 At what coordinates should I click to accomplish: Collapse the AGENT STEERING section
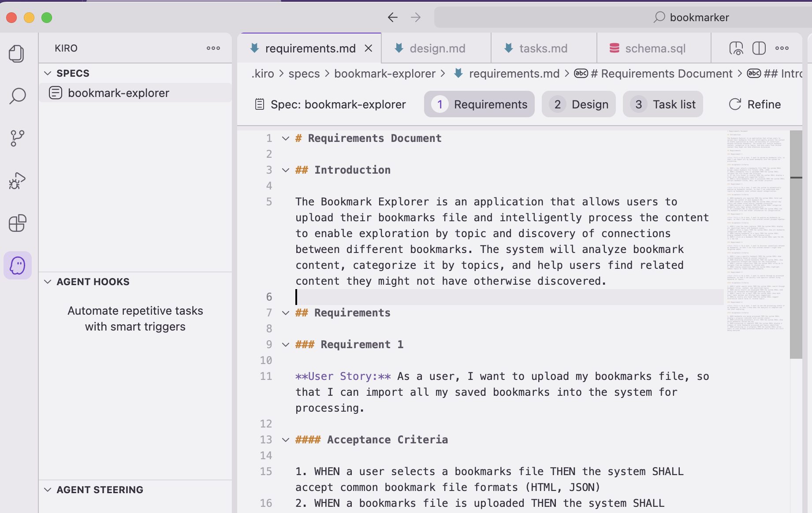click(x=48, y=490)
